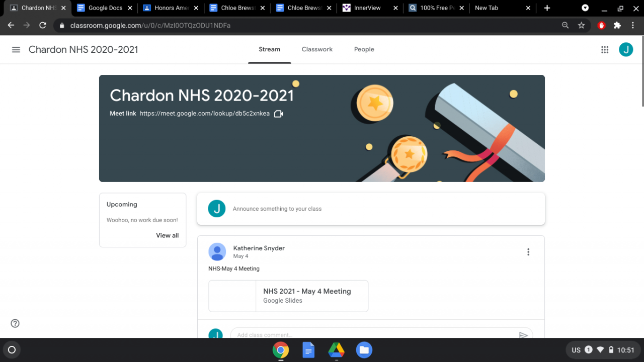
Task: Click the Woohoo, no work due soon text
Action: point(142,220)
